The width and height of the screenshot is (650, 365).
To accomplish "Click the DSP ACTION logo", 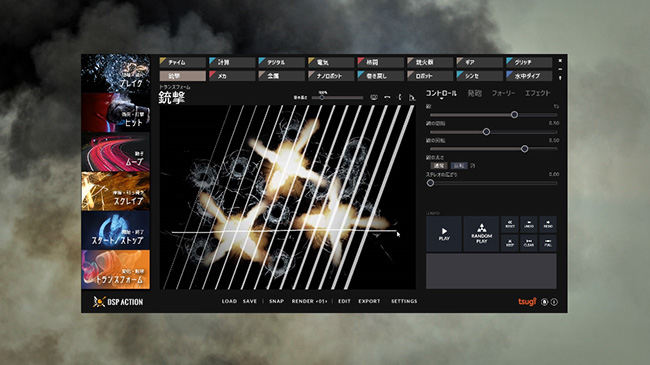I will 118,302.
